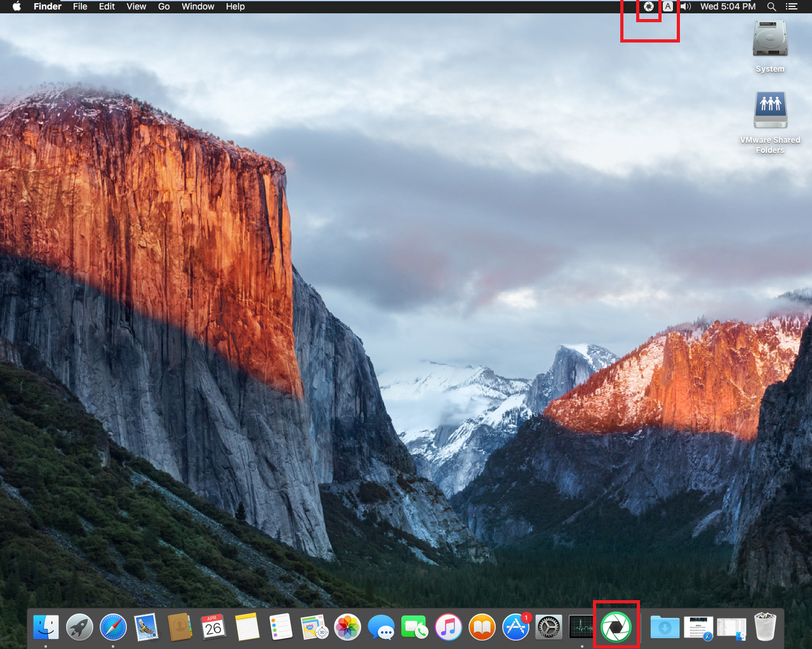Open the Go menu
The height and width of the screenshot is (649, 812).
(x=164, y=6)
